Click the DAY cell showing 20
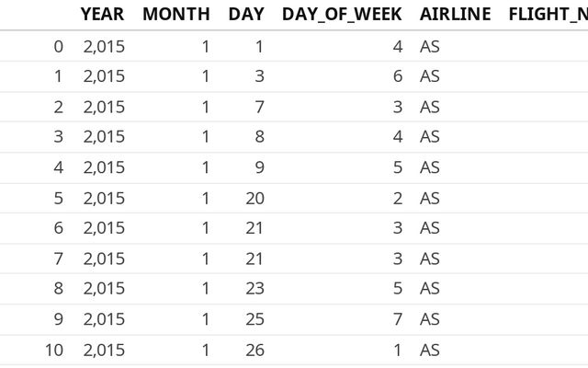The height and width of the screenshot is (368, 588). pyautogui.click(x=254, y=198)
